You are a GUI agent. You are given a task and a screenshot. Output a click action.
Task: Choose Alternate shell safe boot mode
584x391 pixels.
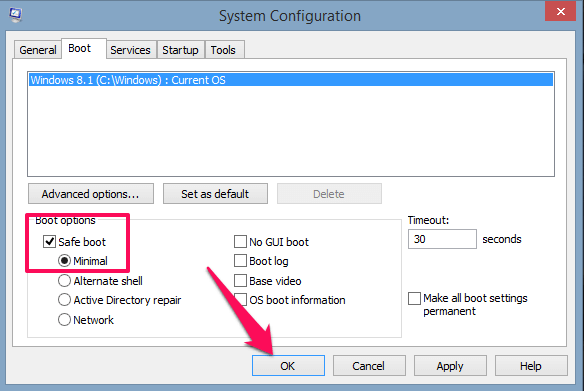pyautogui.click(x=64, y=280)
